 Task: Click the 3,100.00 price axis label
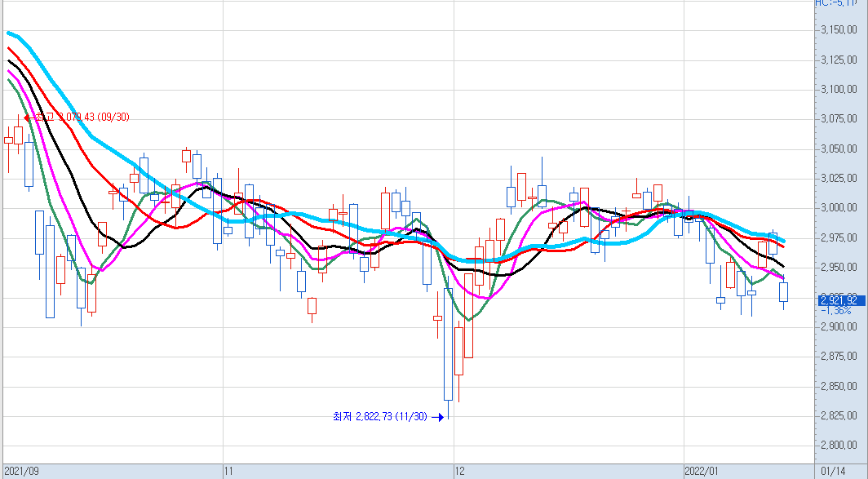pos(839,89)
